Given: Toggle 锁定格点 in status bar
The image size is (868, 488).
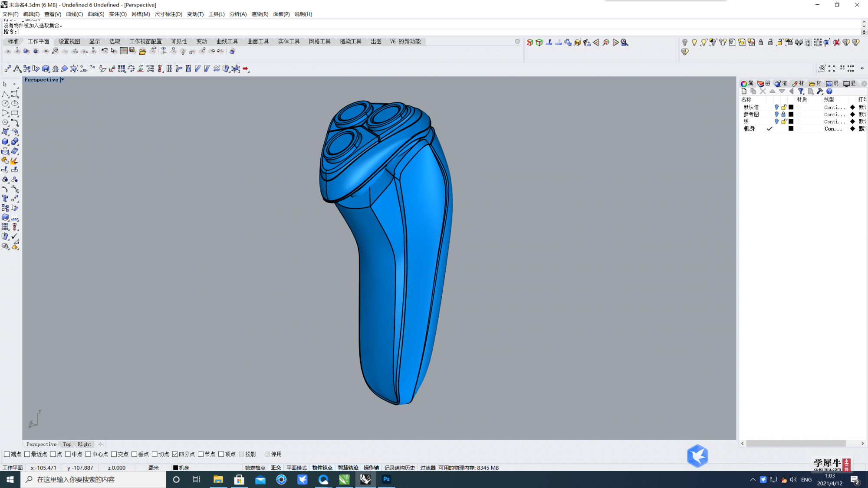Looking at the screenshot, I should tap(255, 468).
